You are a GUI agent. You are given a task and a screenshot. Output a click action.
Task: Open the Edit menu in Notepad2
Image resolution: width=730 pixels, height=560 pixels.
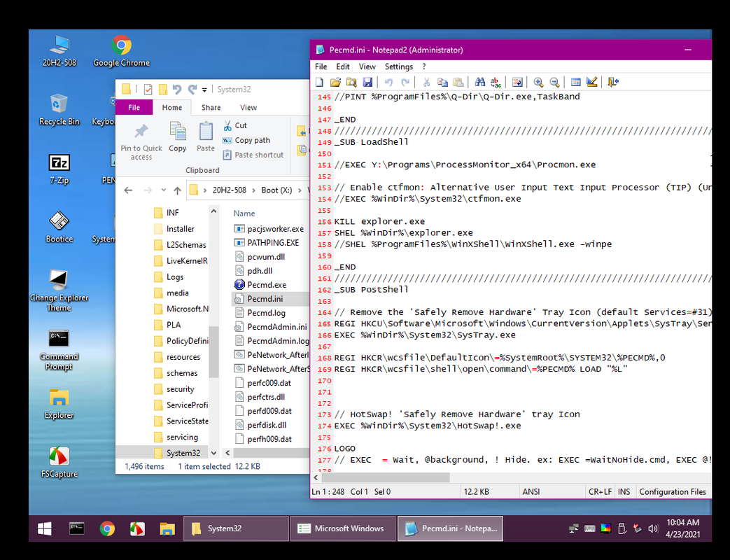[x=343, y=66]
